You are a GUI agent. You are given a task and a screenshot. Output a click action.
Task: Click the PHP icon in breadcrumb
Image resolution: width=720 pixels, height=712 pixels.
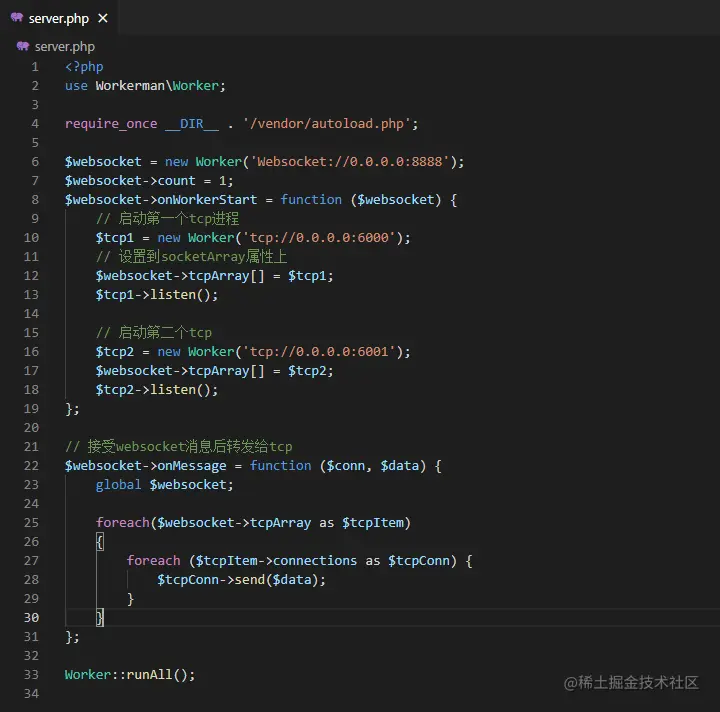point(22,46)
